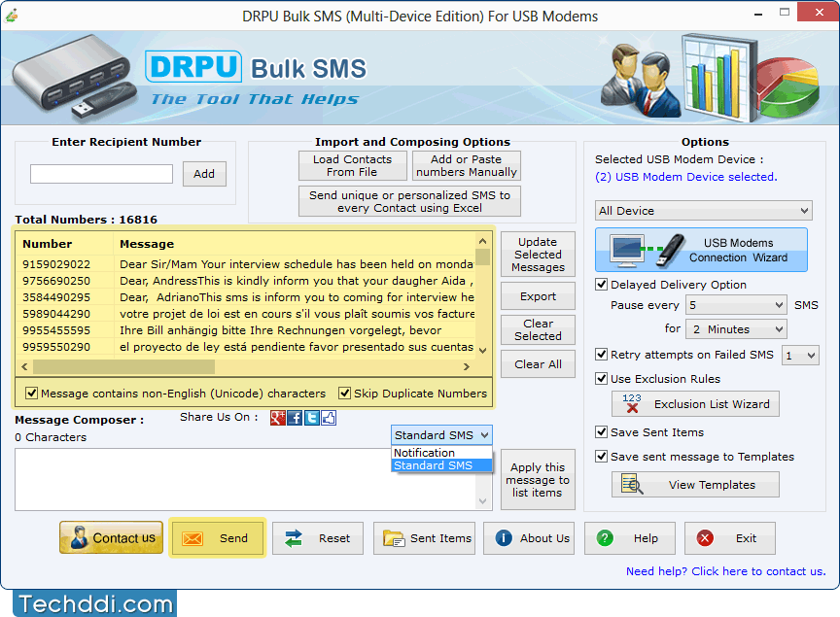Select row with number 5989044290
This screenshot has height=617, width=840.
pyautogui.click(x=246, y=314)
